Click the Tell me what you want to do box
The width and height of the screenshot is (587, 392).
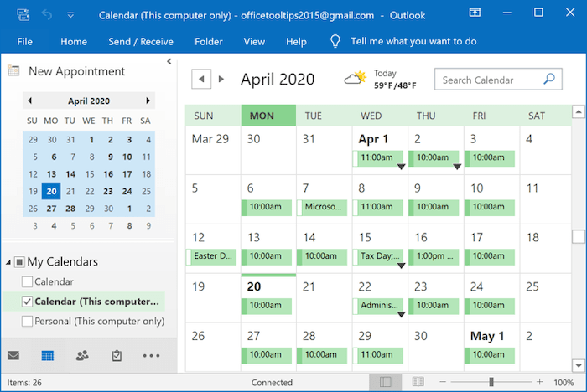[413, 41]
